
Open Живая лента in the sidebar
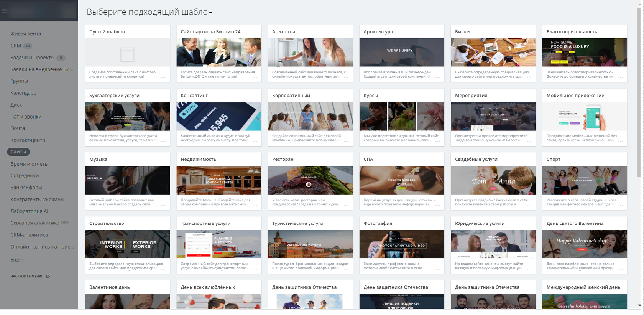[26, 34]
